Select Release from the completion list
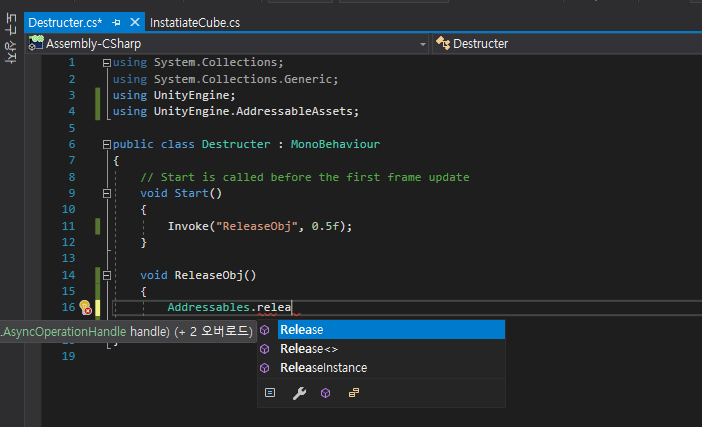The width and height of the screenshot is (702, 427). click(302, 330)
